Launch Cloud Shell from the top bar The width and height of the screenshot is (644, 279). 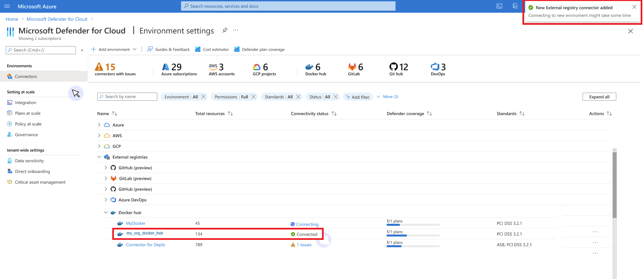click(499, 6)
